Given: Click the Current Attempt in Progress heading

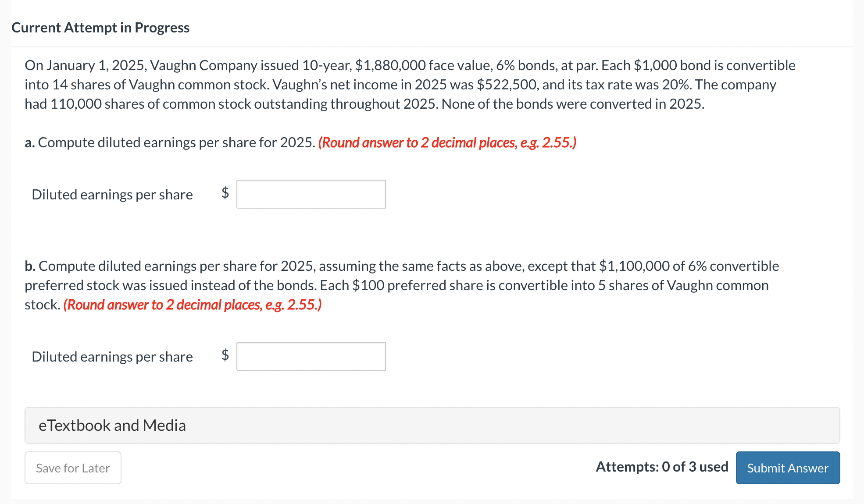Looking at the screenshot, I should [100, 27].
